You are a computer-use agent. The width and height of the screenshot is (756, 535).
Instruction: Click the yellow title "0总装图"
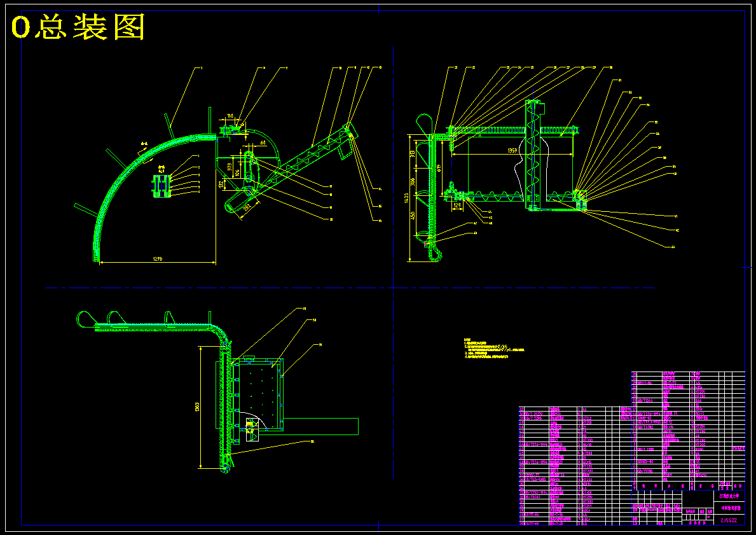[x=78, y=27]
